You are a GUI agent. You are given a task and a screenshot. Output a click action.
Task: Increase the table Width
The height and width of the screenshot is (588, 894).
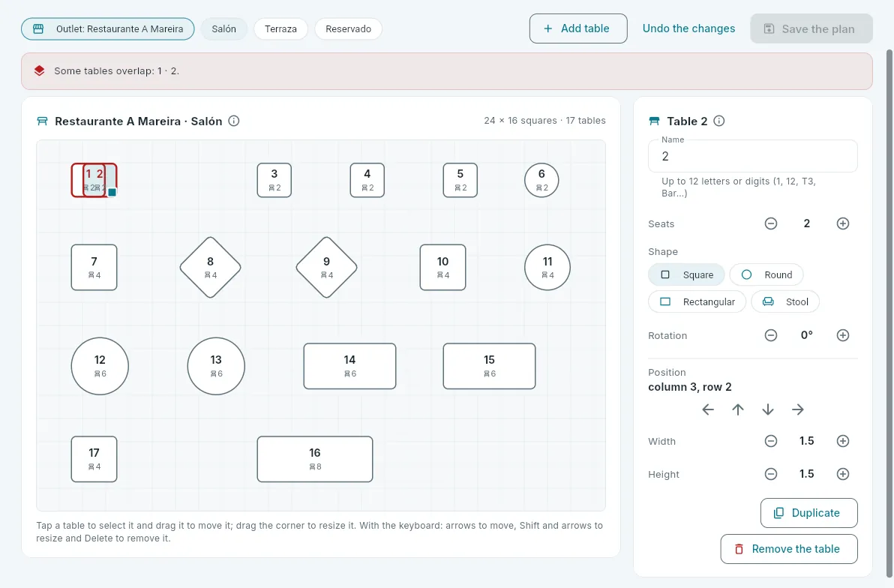click(843, 441)
